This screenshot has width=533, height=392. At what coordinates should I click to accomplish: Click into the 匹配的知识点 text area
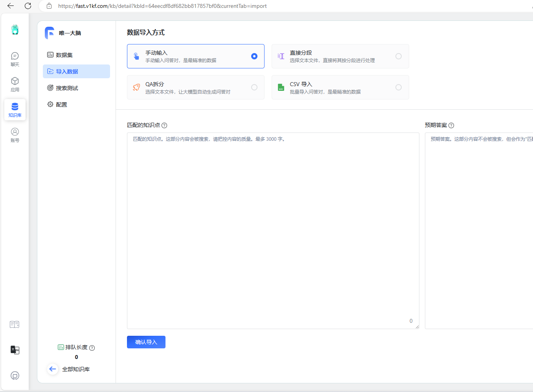click(273, 231)
